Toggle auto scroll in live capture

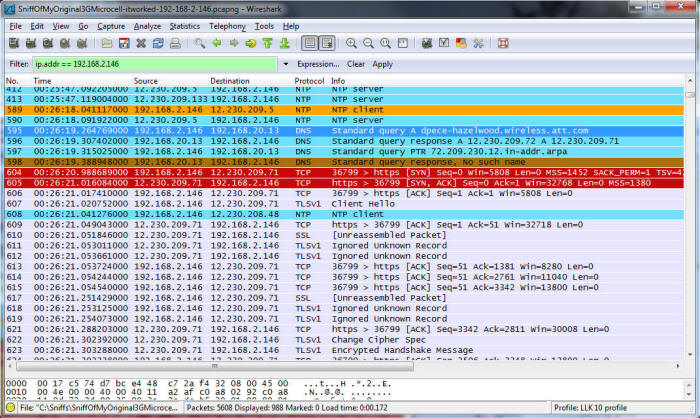pos(327,43)
